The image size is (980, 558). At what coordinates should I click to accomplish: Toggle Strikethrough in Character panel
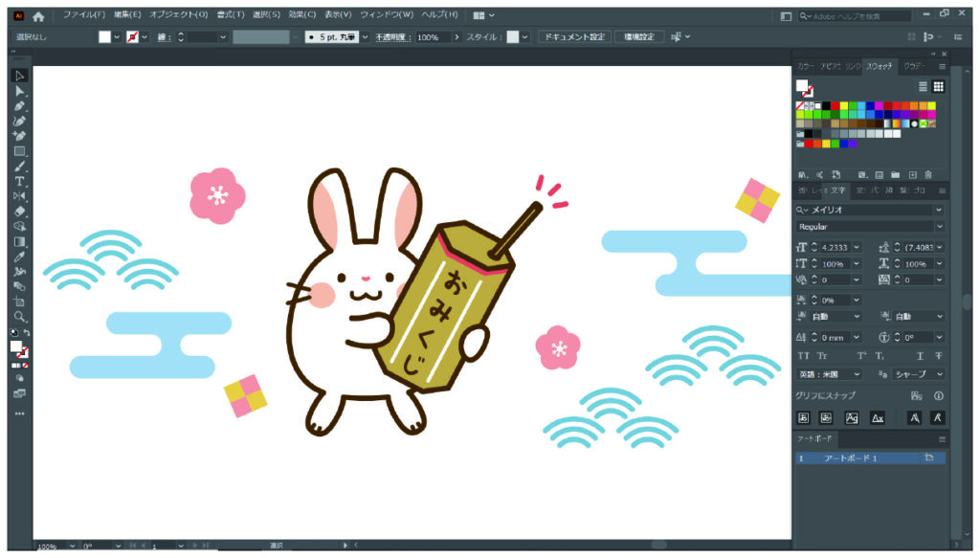938,356
